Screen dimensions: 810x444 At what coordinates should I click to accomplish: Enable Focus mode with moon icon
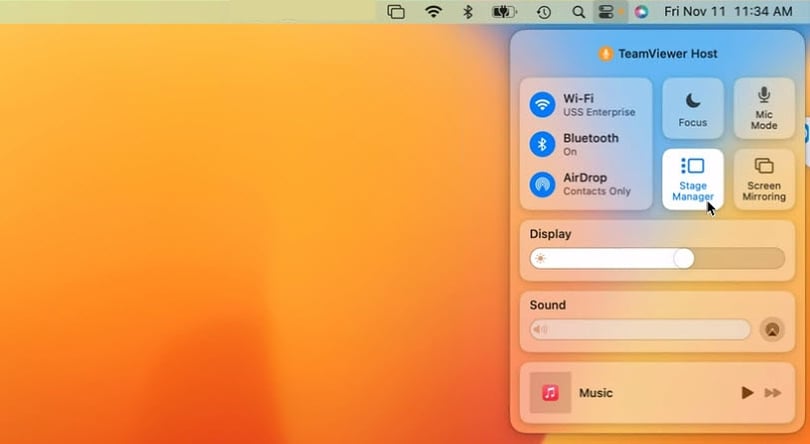click(x=692, y=108)
